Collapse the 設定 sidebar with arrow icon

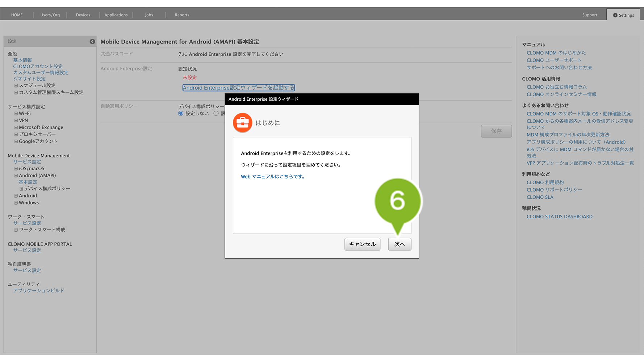pos(92,42)
